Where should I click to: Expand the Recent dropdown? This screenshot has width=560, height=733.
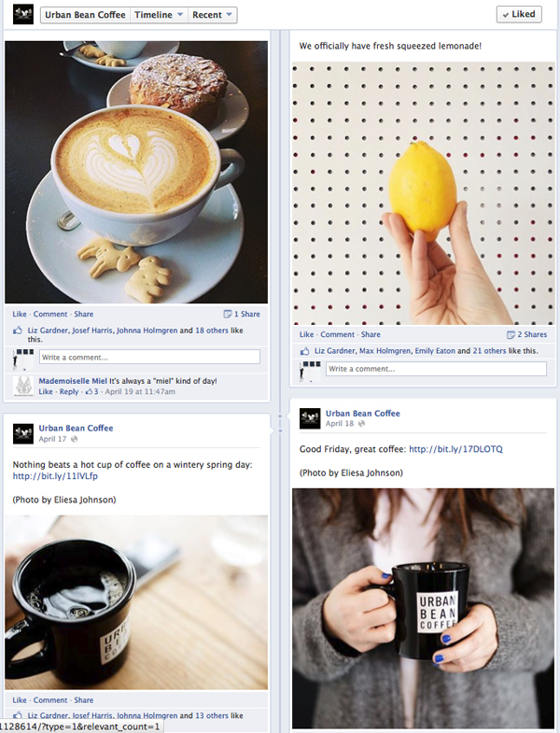pos(212,15)
